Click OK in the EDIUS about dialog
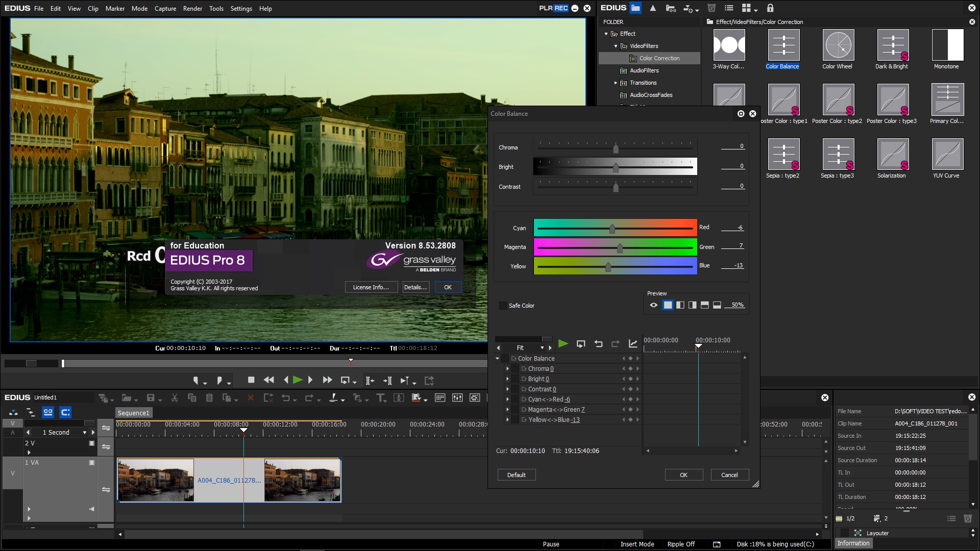This screenshot has width=980, height=551. [448, 287]
